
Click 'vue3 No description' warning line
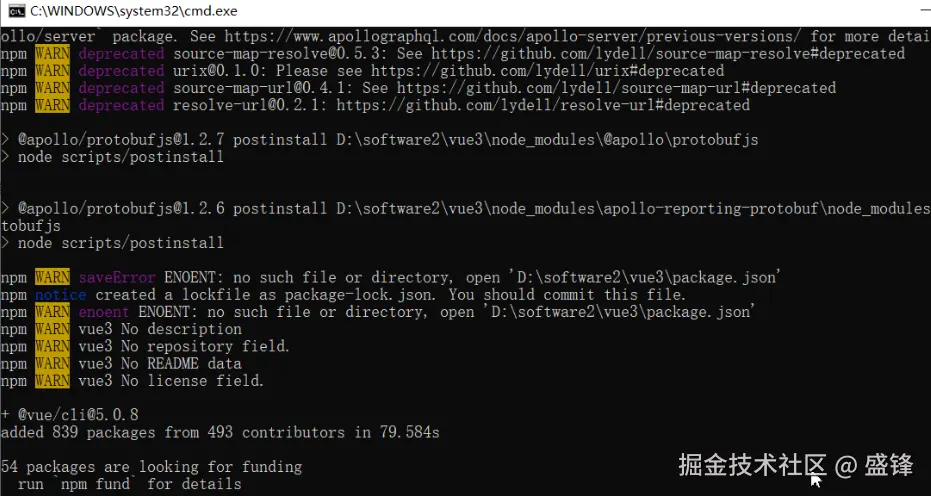pyautogui.click(x=160, y=329)
